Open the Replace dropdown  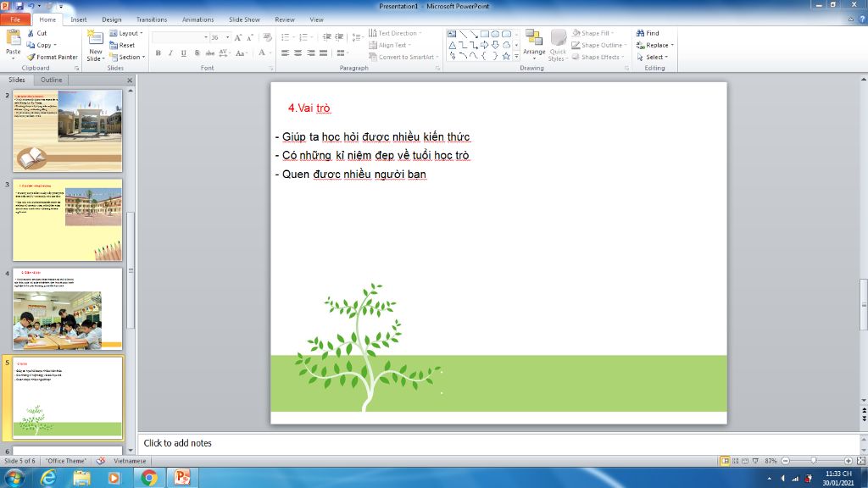tap(655, 46)
